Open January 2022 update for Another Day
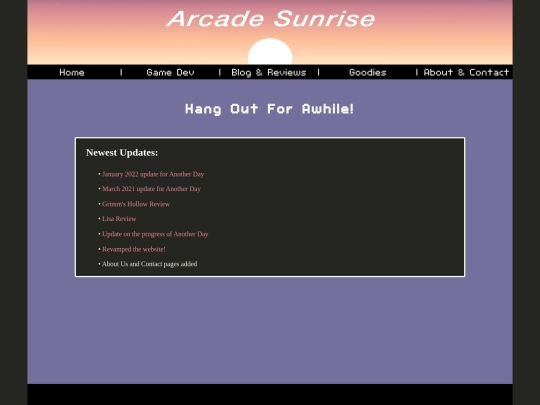This screenshot has width=540, height=405. (153, 174)
